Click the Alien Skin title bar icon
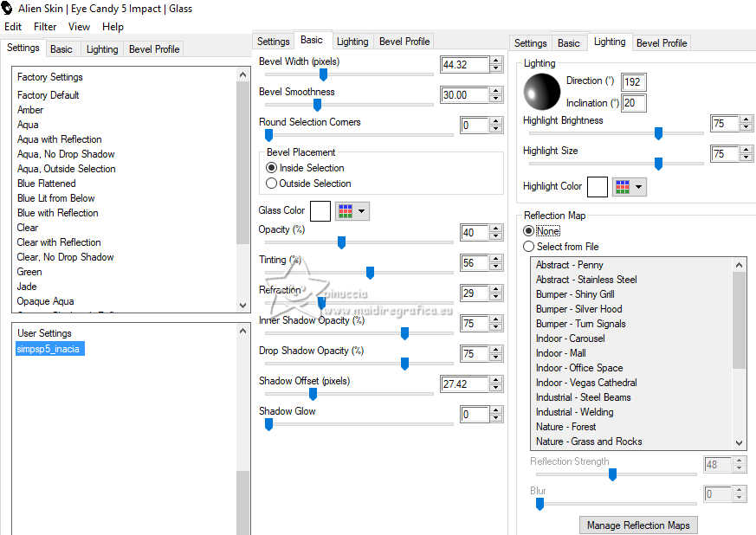The height and width of the screenshot is (535, 756). pos(7,8)
